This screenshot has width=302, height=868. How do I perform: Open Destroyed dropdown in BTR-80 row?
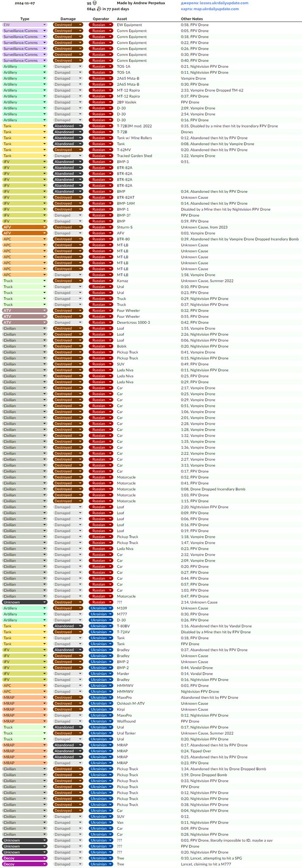coord(68,239)
